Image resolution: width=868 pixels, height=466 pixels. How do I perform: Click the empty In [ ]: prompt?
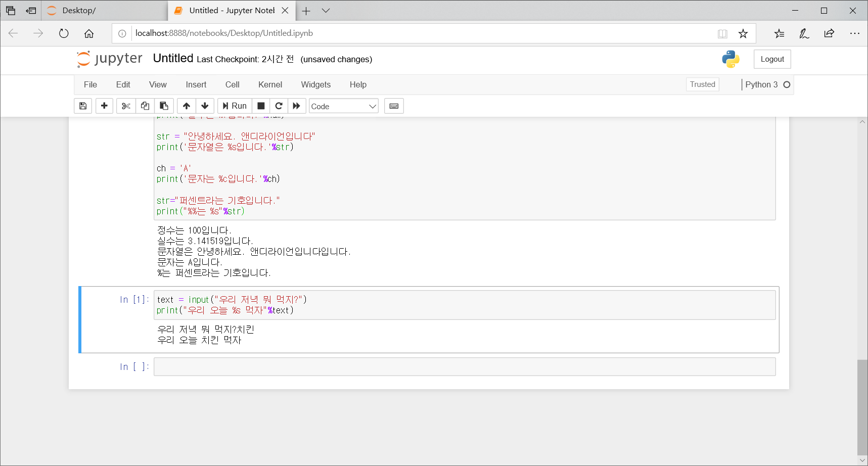(x=134, y=367)
